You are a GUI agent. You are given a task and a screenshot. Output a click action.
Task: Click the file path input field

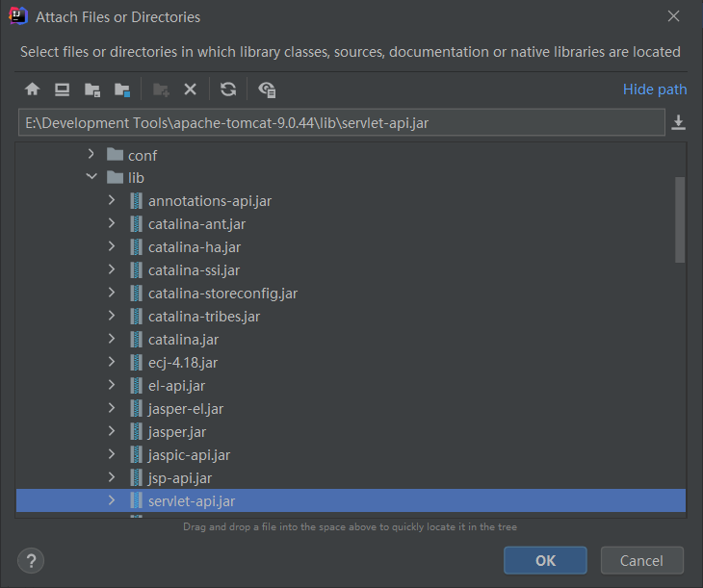[x=341, y=122]
